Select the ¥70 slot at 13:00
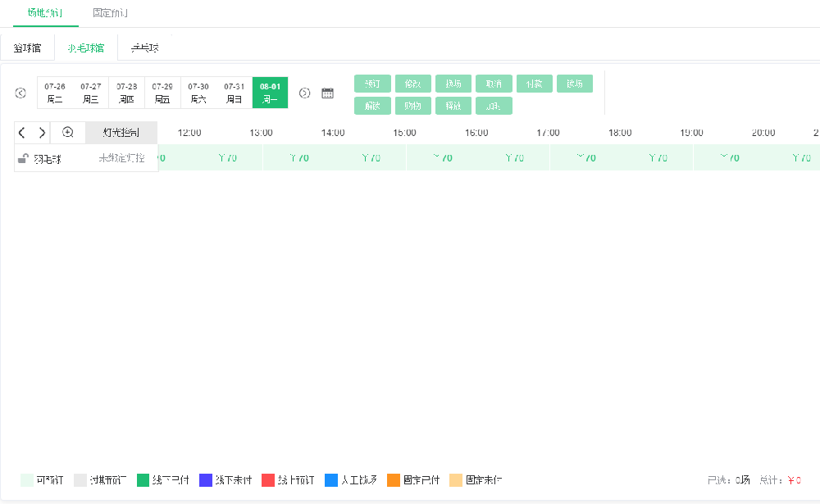This screenshot has height=504, width=820. [x=298, y=158]
